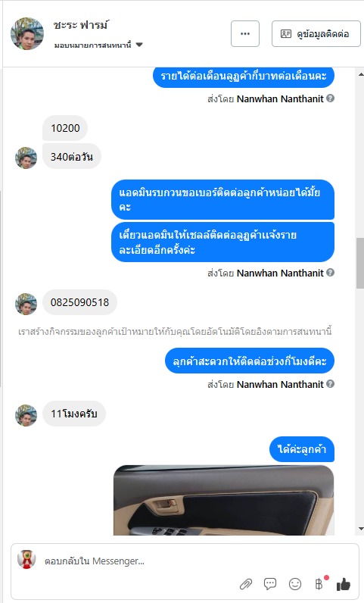This screenshot has height=603, width=364.
Task: Open the emoji picker smiley icon
Action: pyautogui.click(x=295, y=584)
